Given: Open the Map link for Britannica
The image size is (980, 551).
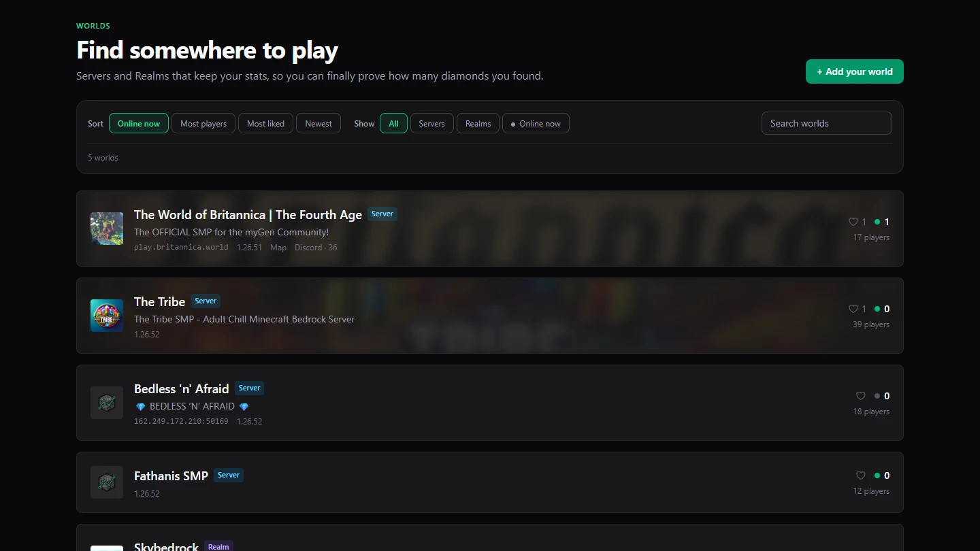Looking at the screenshot, I should pos(278,248).
